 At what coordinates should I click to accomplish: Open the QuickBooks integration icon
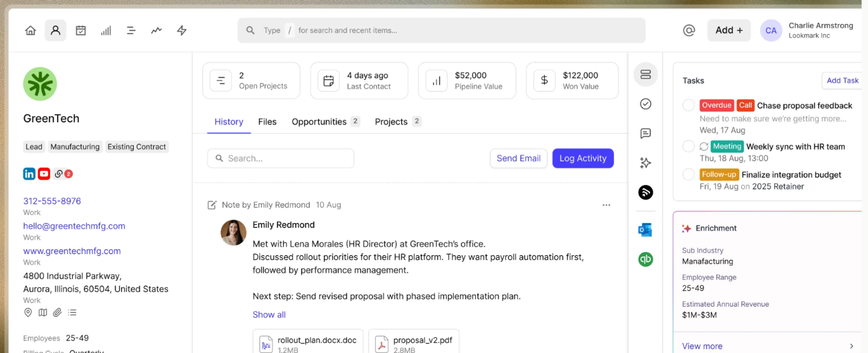[646, 259]
